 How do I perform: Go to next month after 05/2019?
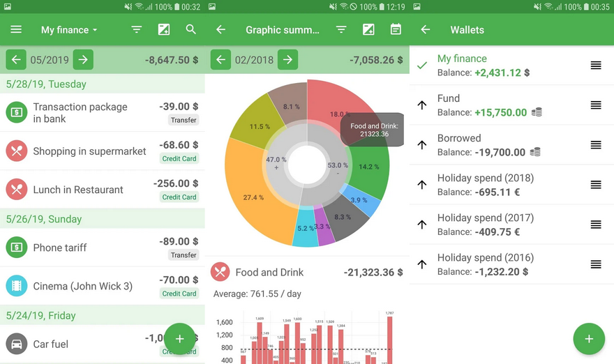coord(83,60)
